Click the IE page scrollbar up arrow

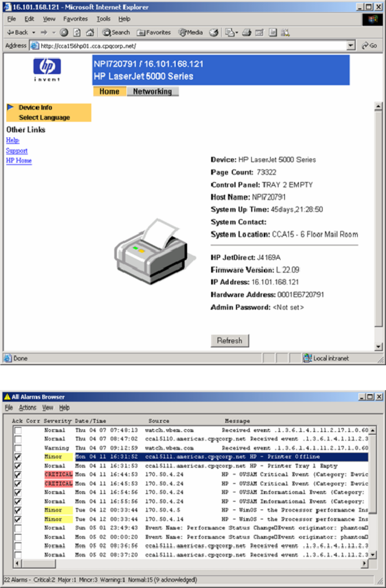(x=378, y=106)
